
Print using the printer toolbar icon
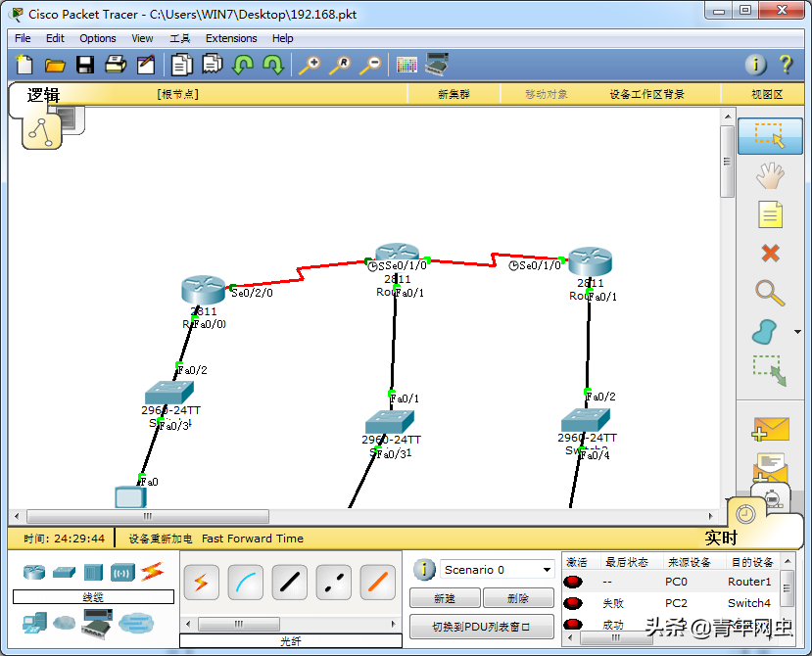click(116, 65)
